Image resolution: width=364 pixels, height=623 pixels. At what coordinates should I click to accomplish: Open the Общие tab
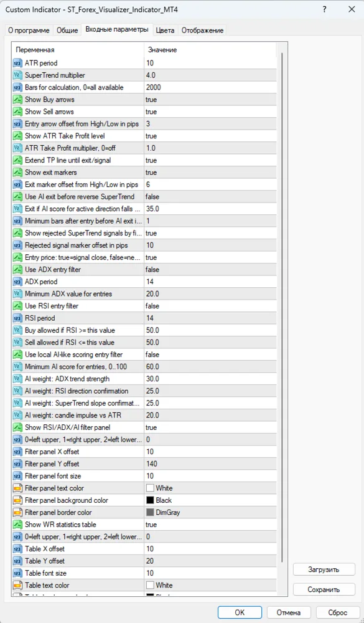[x=67, y=30]
